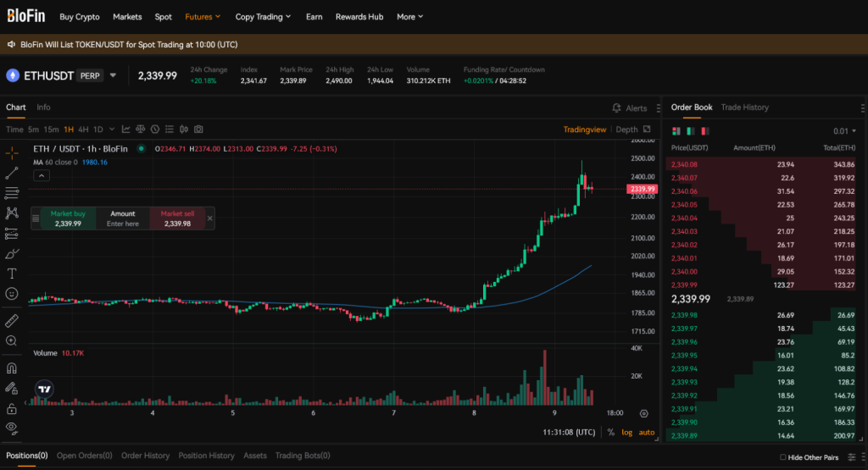Open bottom panel settings sliders icon
This screenshot has height=470, width=868.
pos(851,457)
